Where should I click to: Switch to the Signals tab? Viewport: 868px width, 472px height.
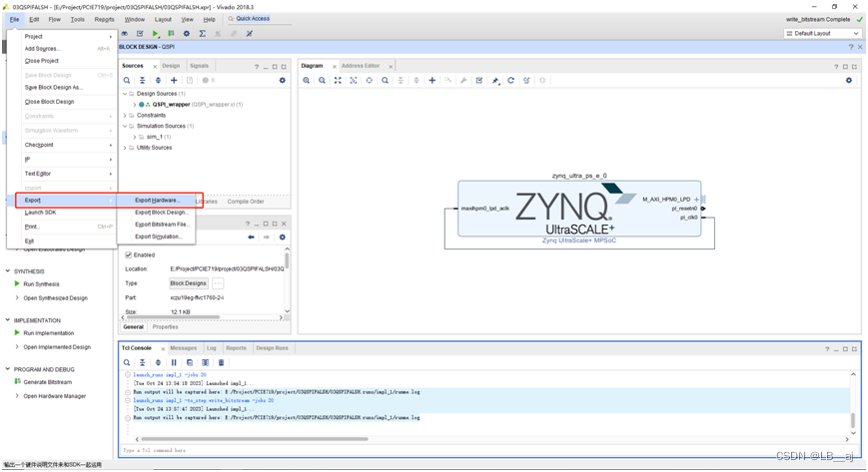200,66
